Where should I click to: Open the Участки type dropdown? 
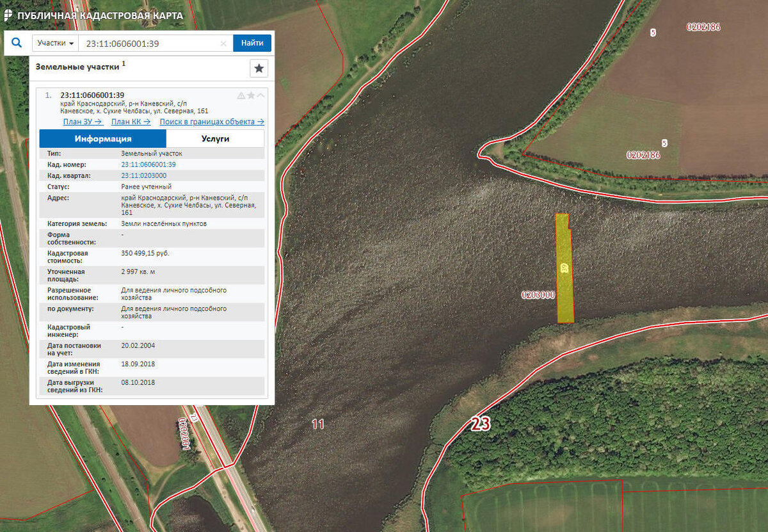[x=56, y=44]
